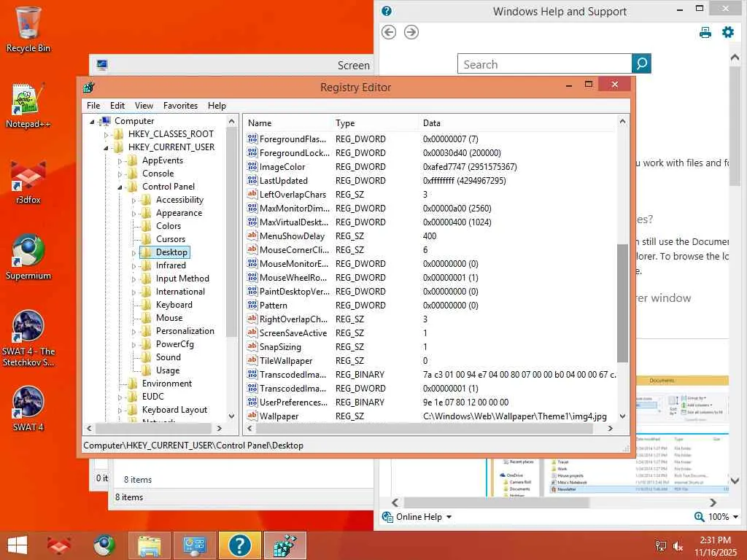Open the Notepad++ desktop shortcut
This screenshot has height=560, width=747.
(x=28, y=106)
